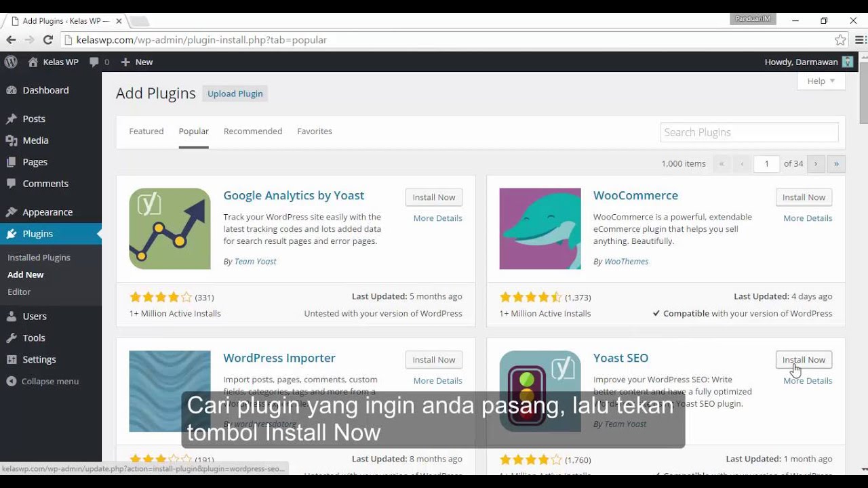The width and height of the screenshot is (868, 488).
Task: Jump to last page of plugins
Action: (x=836, y=163)
